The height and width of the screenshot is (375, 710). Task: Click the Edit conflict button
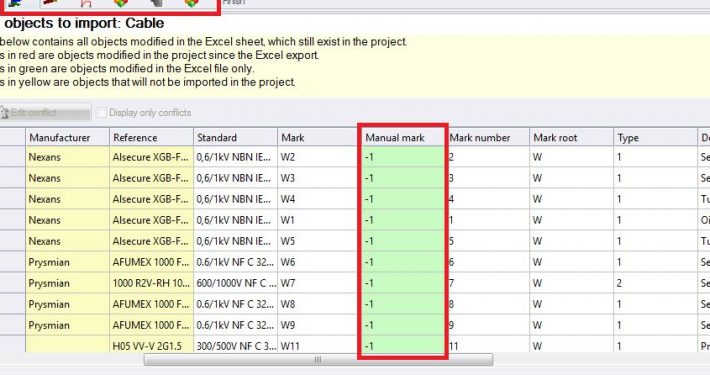pos(45,112)
